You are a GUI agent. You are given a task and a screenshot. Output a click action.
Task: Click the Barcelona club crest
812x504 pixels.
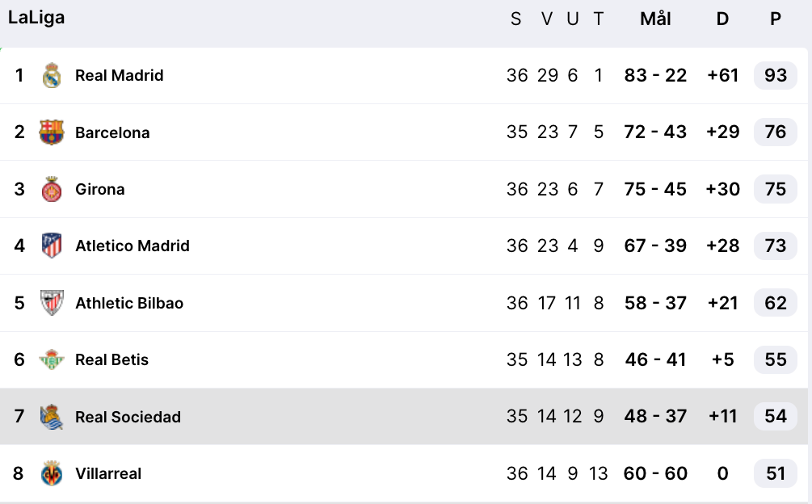tap(53, 132)
